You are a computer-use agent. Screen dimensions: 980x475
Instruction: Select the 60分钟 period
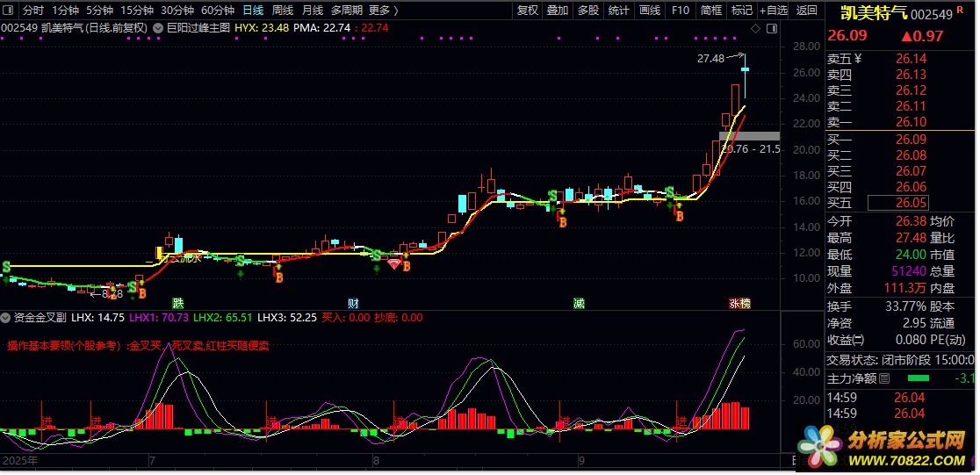(218, 10)
